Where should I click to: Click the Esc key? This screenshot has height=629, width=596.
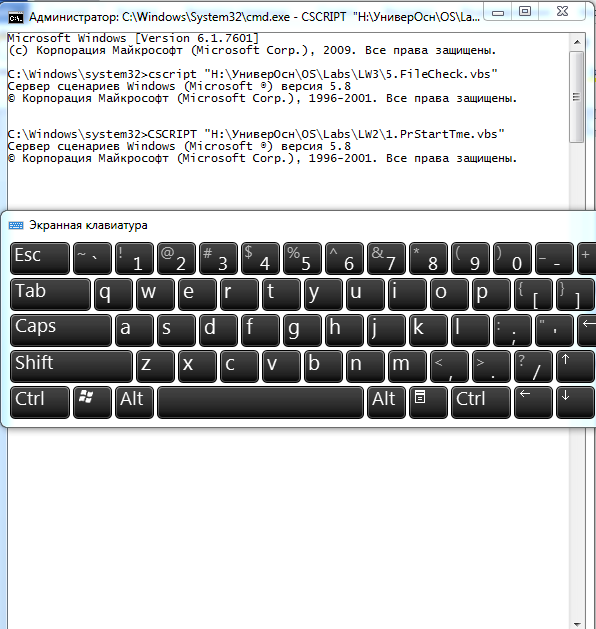point(40,258)
